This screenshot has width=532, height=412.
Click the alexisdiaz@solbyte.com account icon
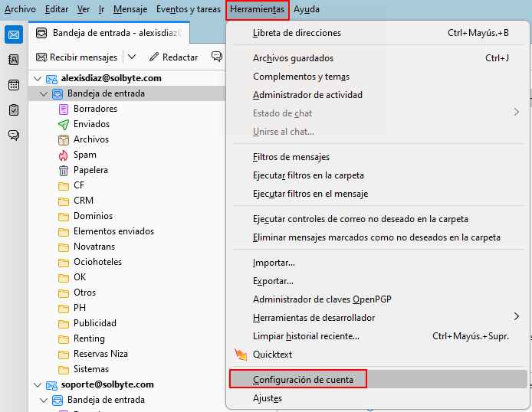click(x=51, y=79)
